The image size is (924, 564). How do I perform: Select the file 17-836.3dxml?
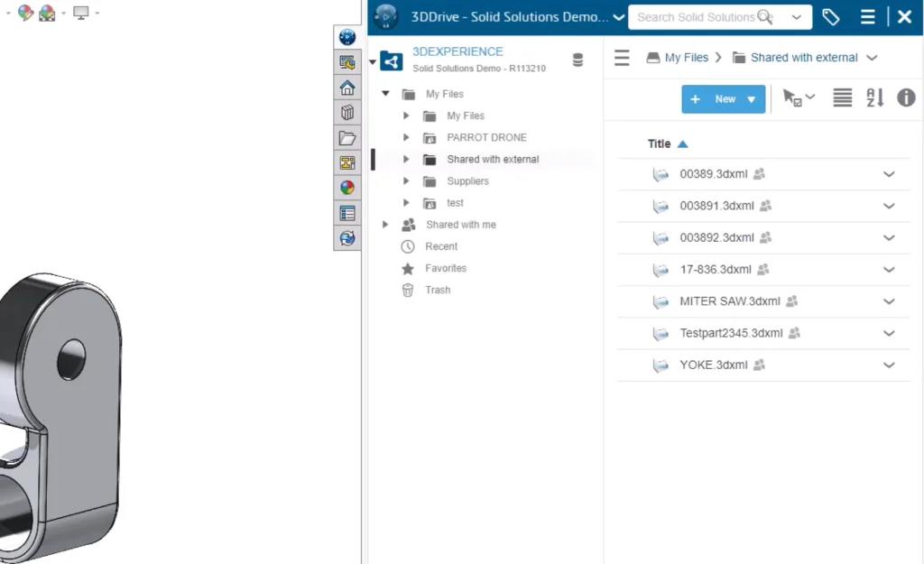pyautogui.click(x=716, y=270)
